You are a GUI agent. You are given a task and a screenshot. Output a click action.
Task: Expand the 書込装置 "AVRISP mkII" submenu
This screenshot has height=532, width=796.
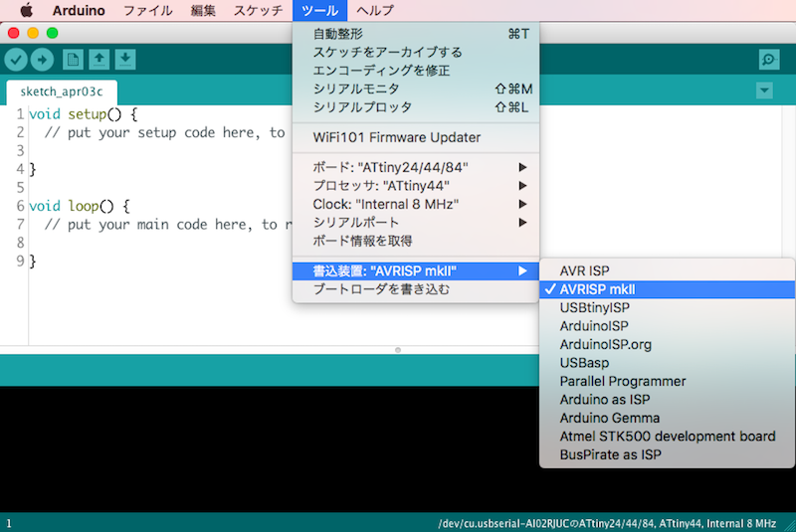[415, 270]
